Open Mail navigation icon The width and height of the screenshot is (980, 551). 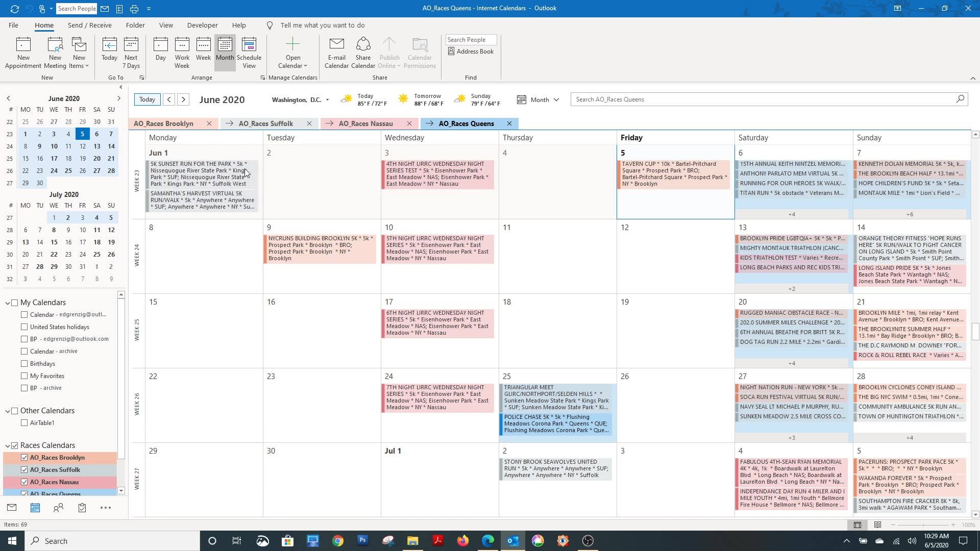point(12,508)
